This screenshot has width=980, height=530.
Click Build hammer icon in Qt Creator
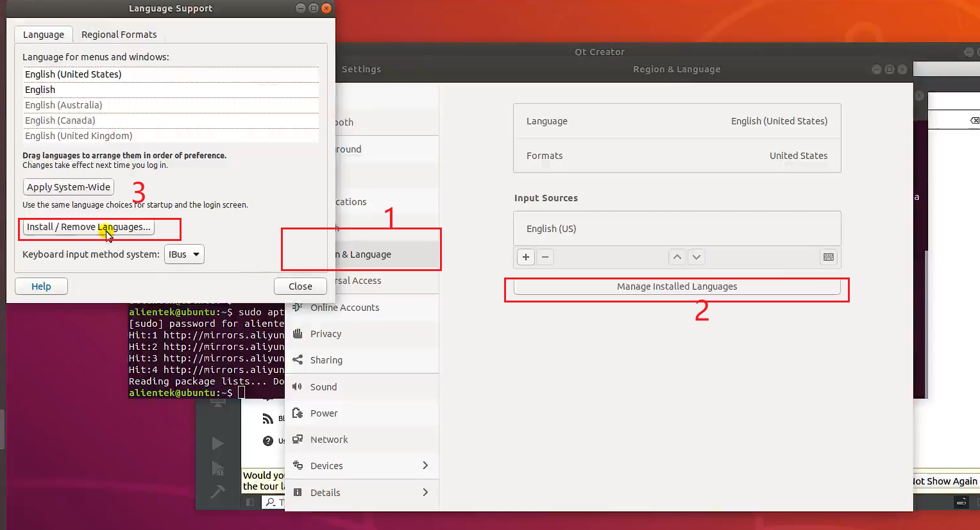pos(218,492)
